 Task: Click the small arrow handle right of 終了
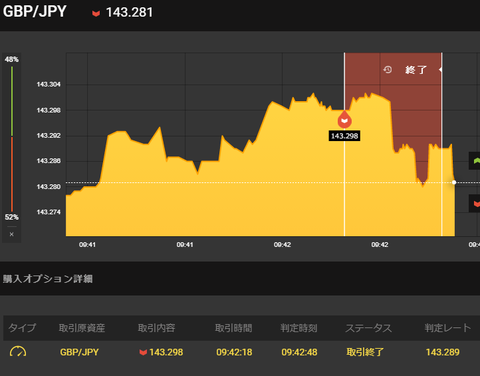point(440,70)
